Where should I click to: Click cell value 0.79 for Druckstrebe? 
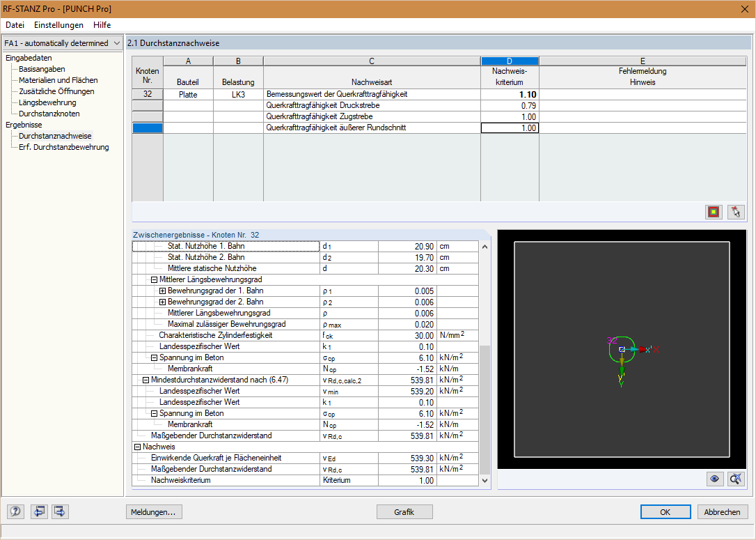point(510,106)
